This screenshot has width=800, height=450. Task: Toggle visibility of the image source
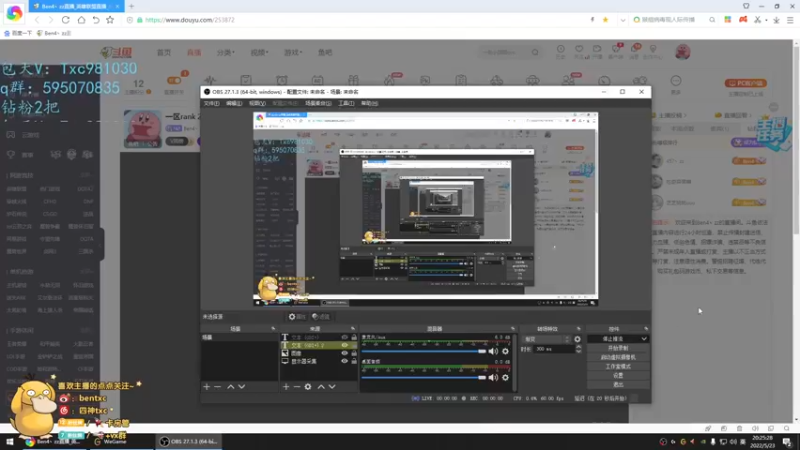coord(344,353)
